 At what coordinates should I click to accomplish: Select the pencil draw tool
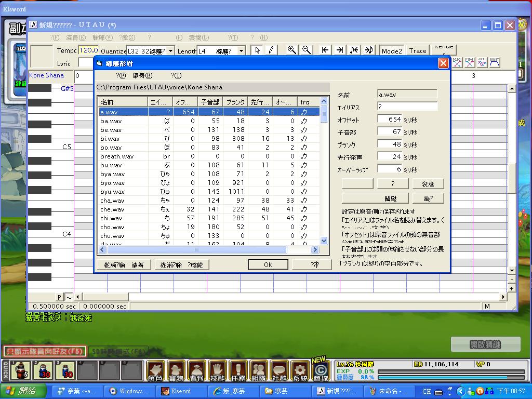pos(271,50)
